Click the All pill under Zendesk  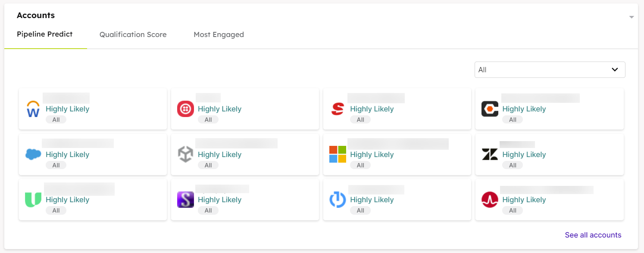click(513, 165)
